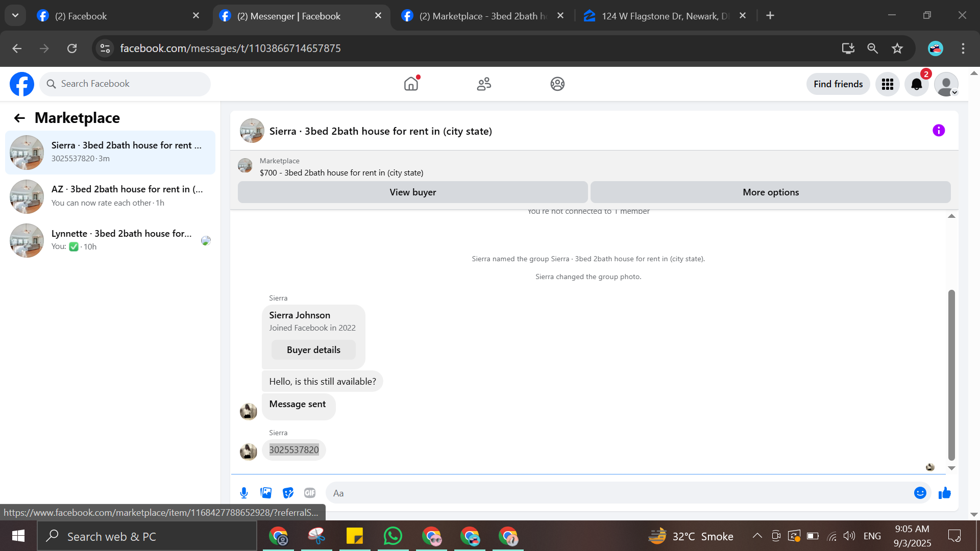This screenshot has height=551, width=980.
Task: Open the notifications bell
Action: coord(917,84)
